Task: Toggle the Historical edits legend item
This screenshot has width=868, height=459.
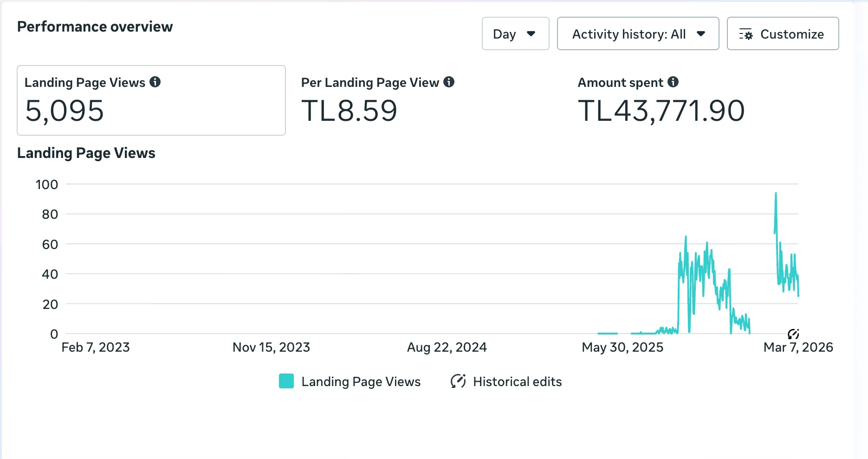Action: click(506, 381)
